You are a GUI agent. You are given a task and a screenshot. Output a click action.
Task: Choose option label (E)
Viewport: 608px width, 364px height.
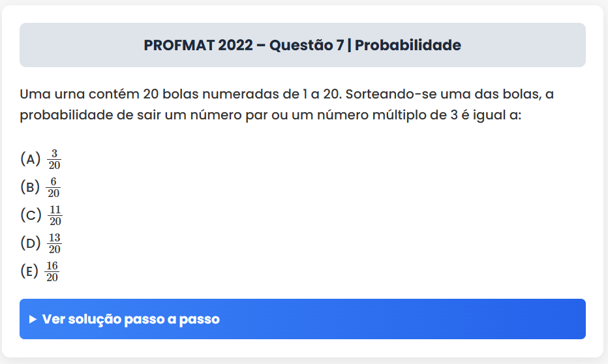click(x=30, y=271)
